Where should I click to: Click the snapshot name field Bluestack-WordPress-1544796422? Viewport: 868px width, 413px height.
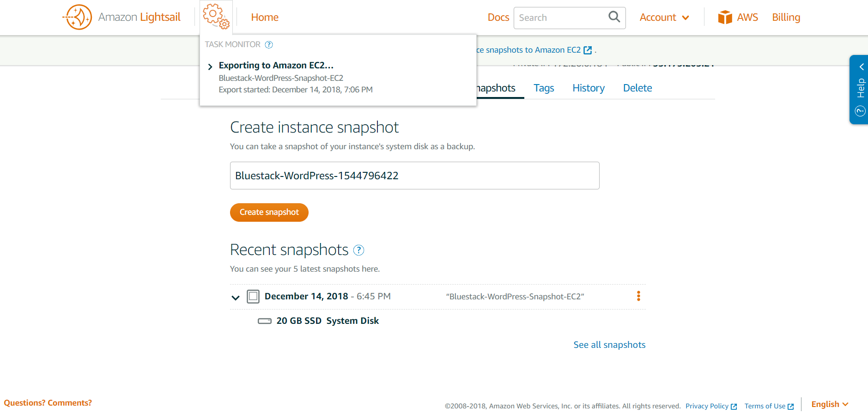click(415, 176)
